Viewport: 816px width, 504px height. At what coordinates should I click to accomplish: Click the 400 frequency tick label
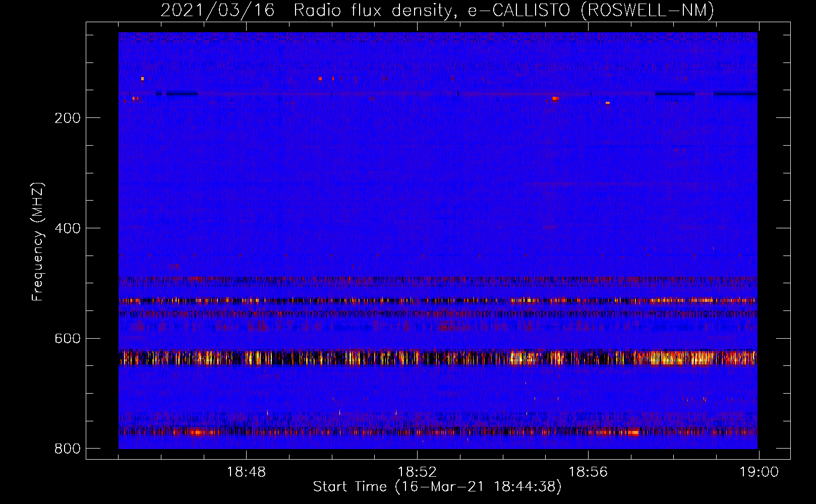pyautogui.click(x=68, y=228)
